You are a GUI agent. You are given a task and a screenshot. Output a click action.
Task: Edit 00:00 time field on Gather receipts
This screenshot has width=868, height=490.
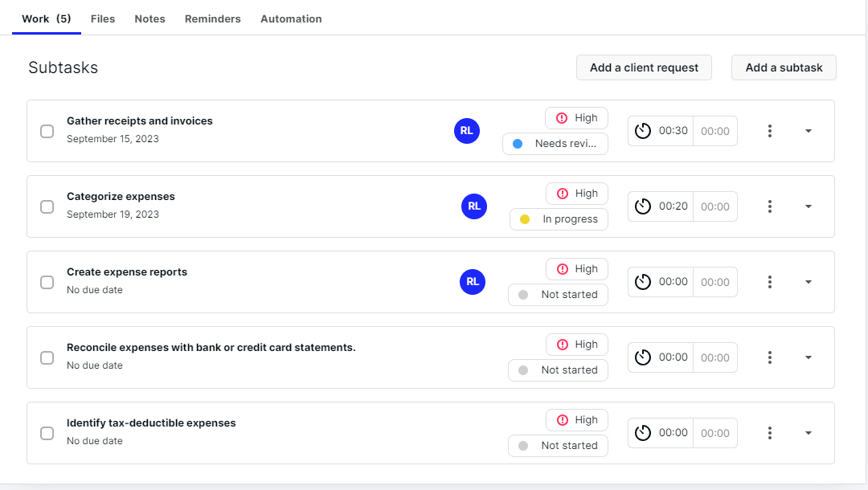click(715, 131)
